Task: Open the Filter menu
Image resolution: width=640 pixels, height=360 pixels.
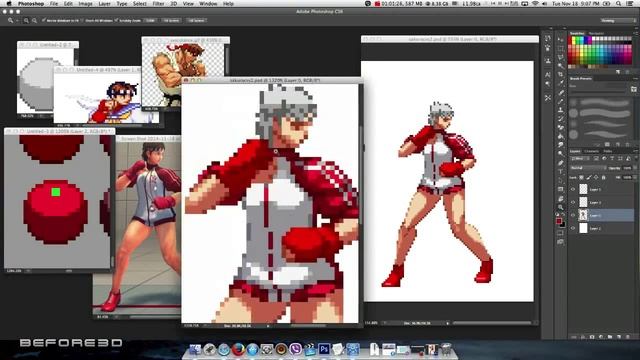Action: point(158,4)
